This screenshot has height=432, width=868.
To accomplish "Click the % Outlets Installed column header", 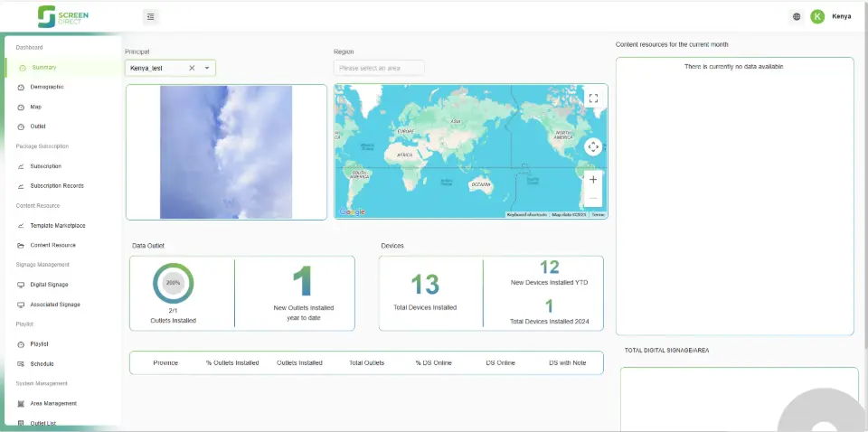I will (232, 362).
